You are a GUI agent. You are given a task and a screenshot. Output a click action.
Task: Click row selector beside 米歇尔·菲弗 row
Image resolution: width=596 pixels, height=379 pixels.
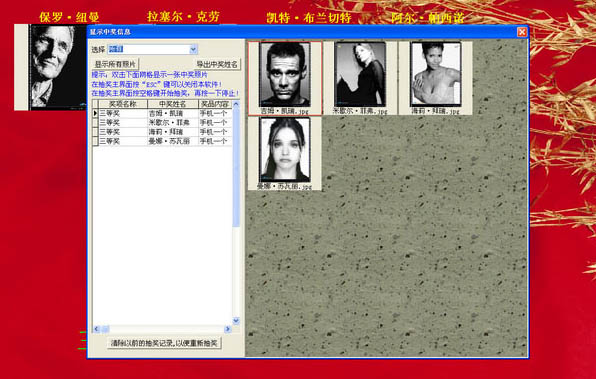(95, 122)
